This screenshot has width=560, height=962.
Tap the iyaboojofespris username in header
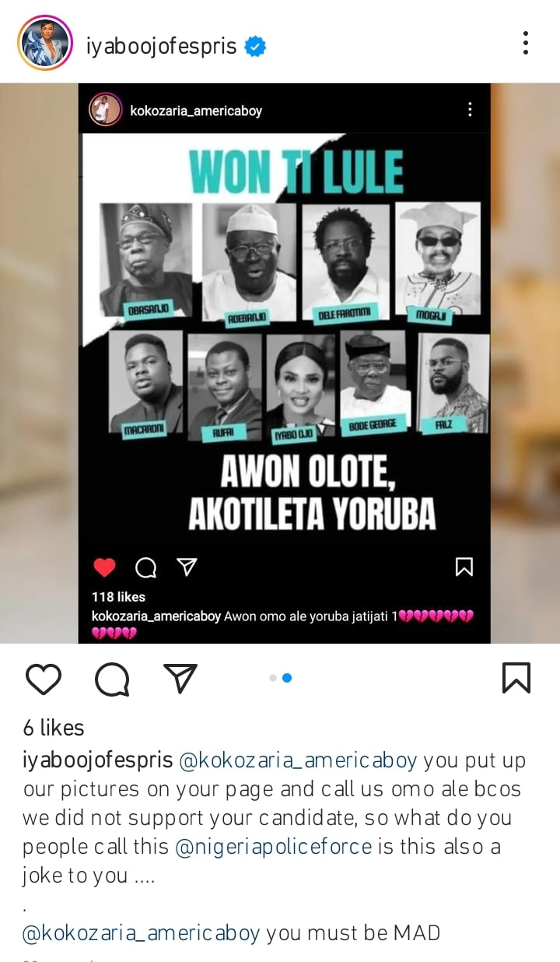pos(162,47)
